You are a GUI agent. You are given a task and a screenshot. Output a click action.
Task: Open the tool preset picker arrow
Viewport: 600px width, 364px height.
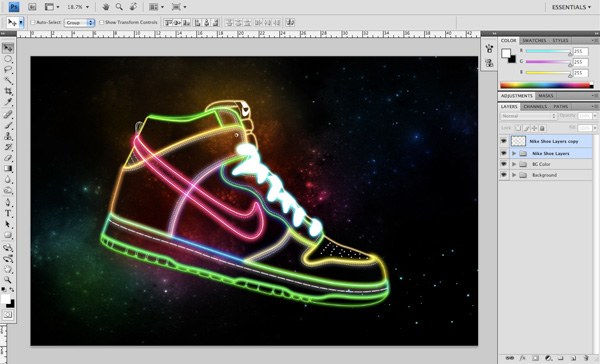pyautogui.click(x=21, y=23)
